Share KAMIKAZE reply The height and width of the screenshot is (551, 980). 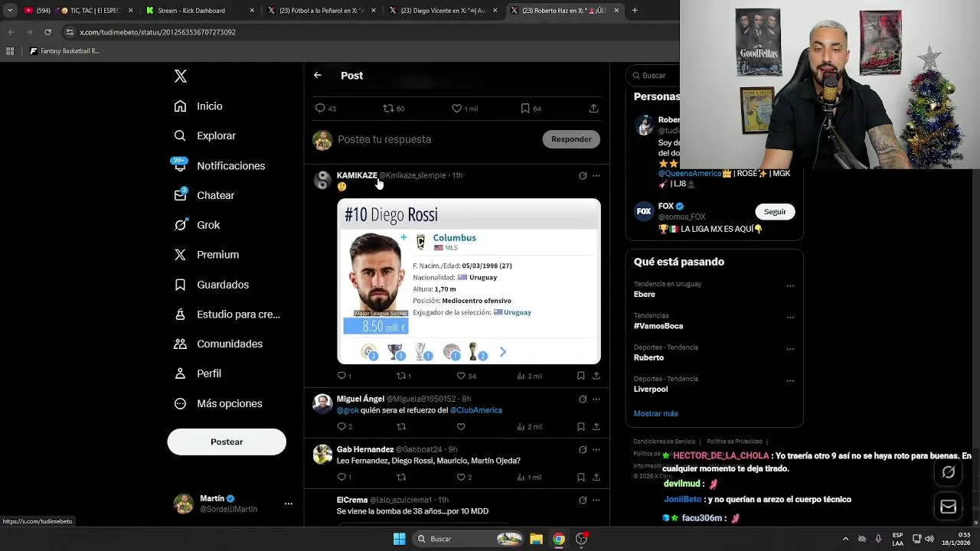pos(596,376)
